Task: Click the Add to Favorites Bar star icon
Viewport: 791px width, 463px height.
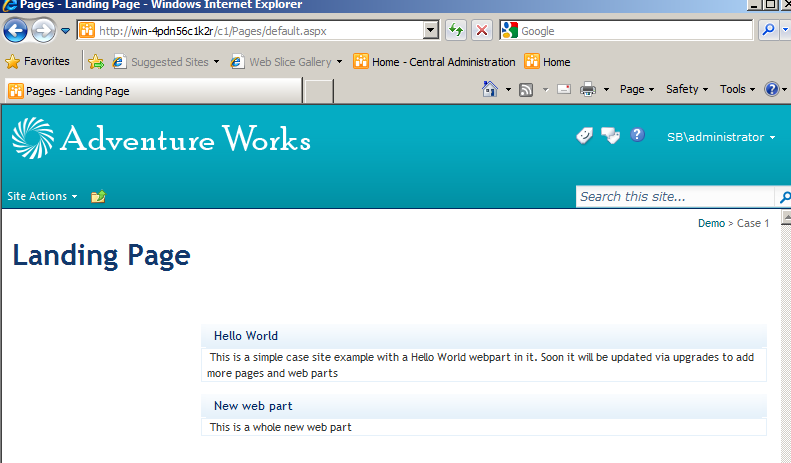Action: (96, 62)
